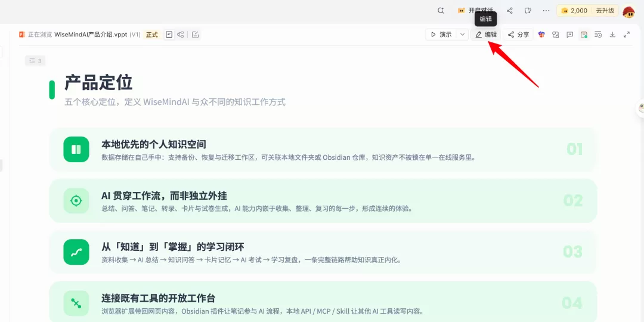Click the 编辑 edit button
This screenshot has height=322, width=644.
(486, 35)
